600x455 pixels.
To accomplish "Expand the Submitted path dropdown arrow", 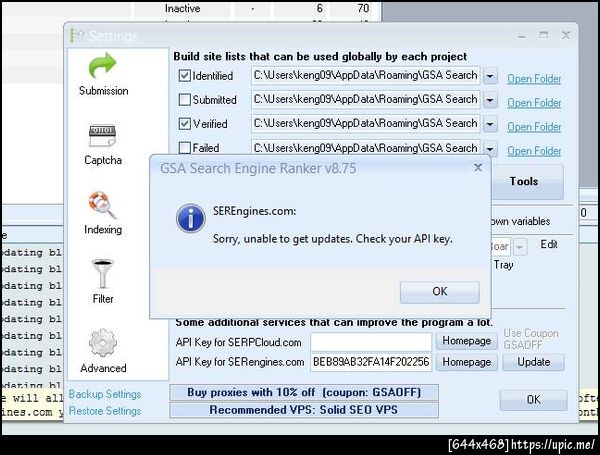I will coord(490,100).
